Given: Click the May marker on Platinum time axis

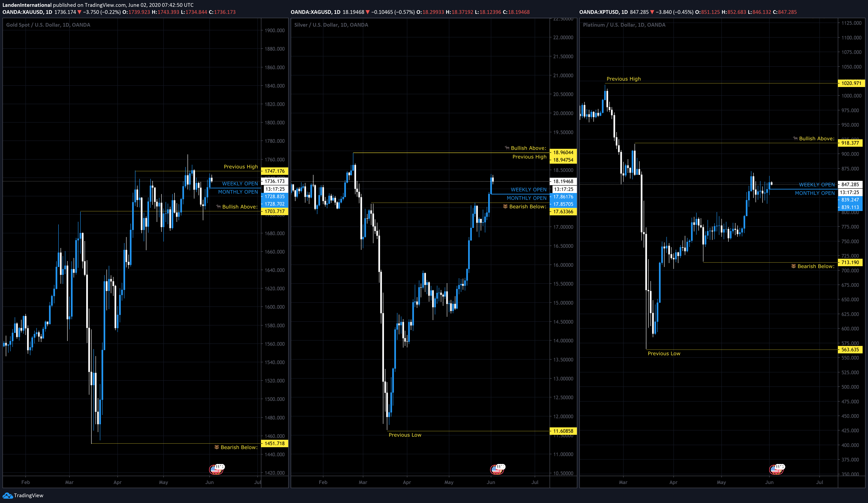Looking at the screenshot, I should 721,482.
